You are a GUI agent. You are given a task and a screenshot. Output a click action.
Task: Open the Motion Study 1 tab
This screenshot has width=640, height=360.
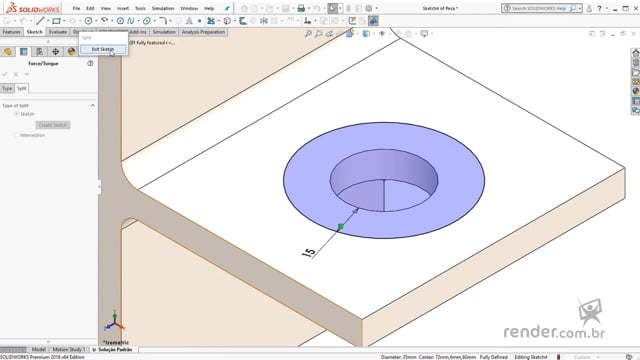coord(69,349)
